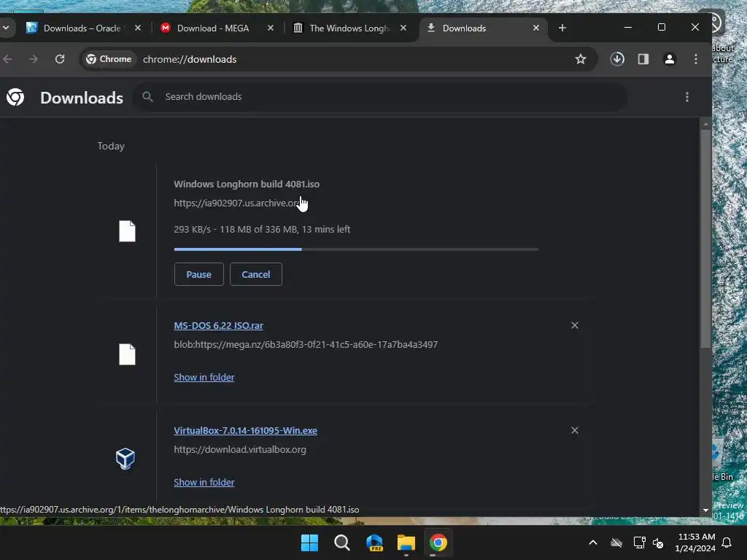Click Chrome icon in taskbar
The height and width of the screenshot is (560, 747).
tap(438, 542)
